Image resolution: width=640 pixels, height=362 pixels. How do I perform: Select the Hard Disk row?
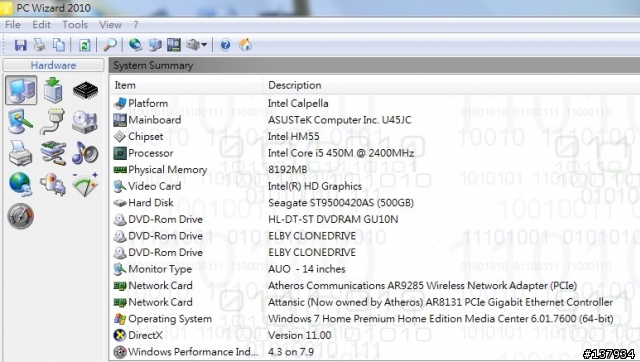[x=375, y=202]
